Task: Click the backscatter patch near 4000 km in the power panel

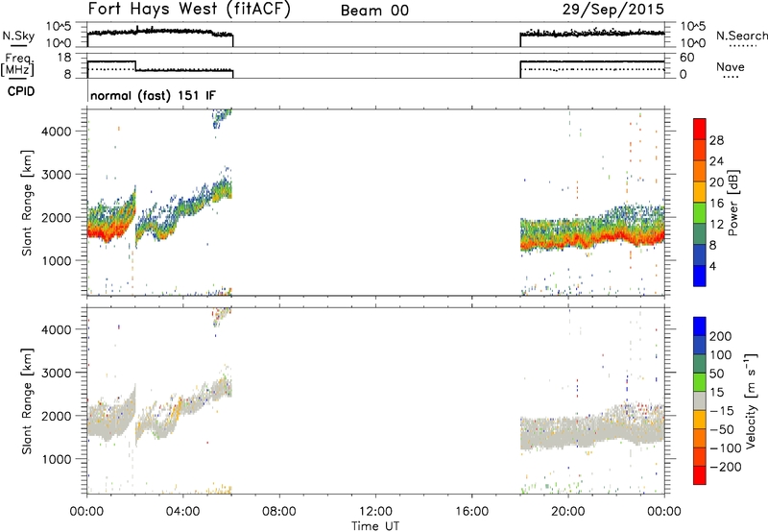Action: tap(222, 118)
